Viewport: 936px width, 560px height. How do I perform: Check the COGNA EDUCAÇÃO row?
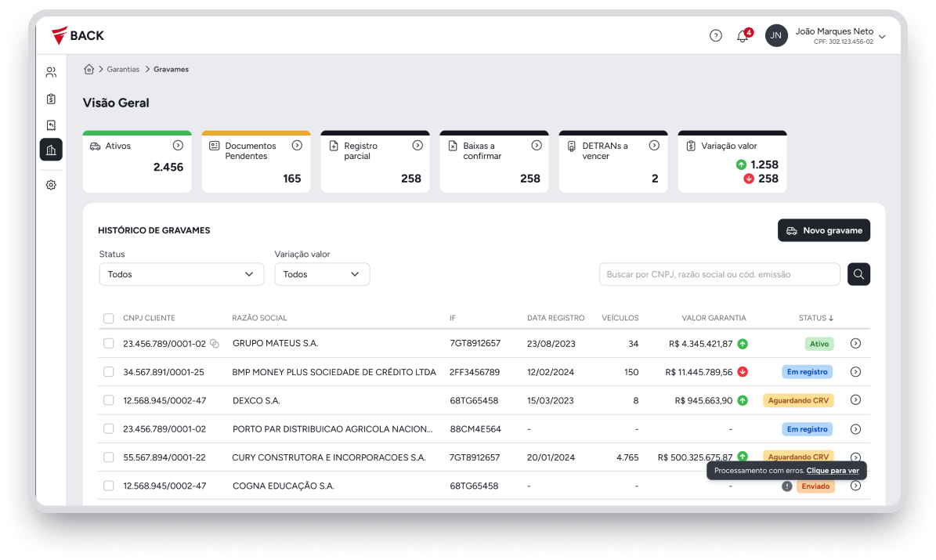(x=109, y=486)
